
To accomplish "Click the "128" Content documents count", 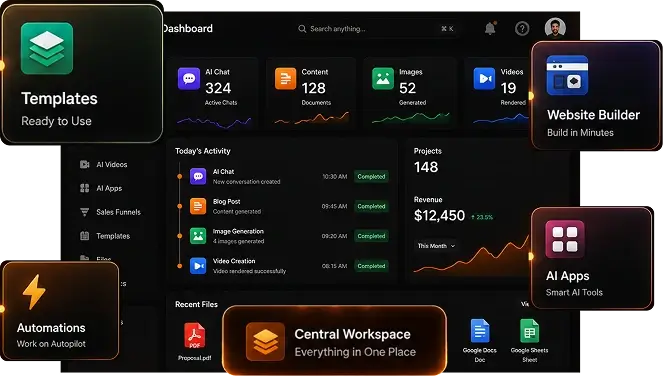I will [313, 88].
